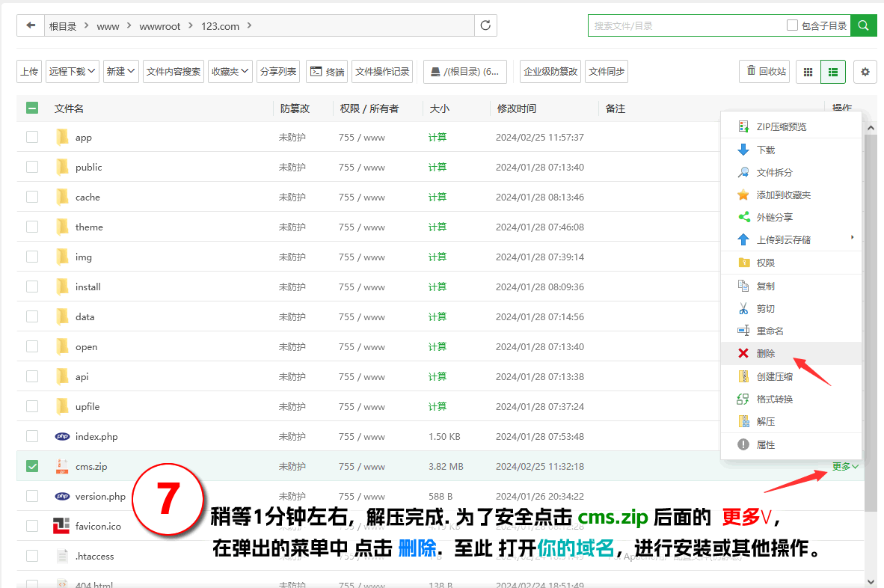Open the 收藏夹 dropdown
Viewport: 884px width, 588px height.
tap(230, 72)
